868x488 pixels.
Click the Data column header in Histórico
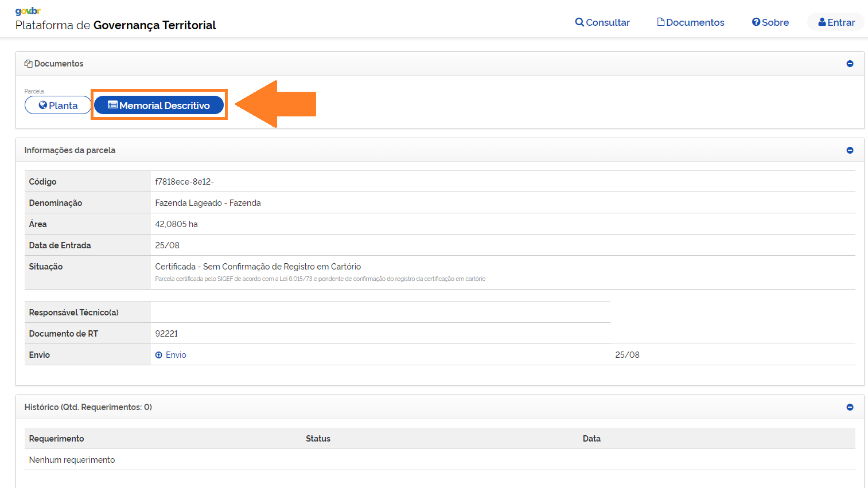591,439
